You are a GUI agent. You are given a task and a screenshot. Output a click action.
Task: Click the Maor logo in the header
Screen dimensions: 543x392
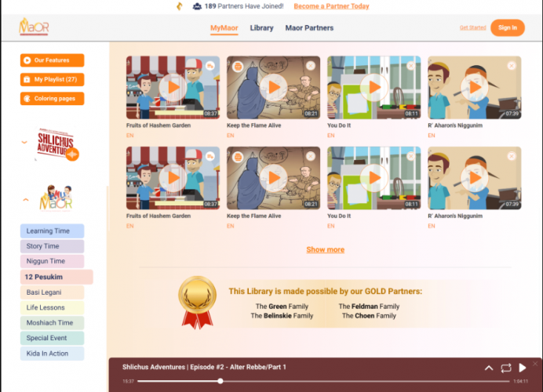34,27
